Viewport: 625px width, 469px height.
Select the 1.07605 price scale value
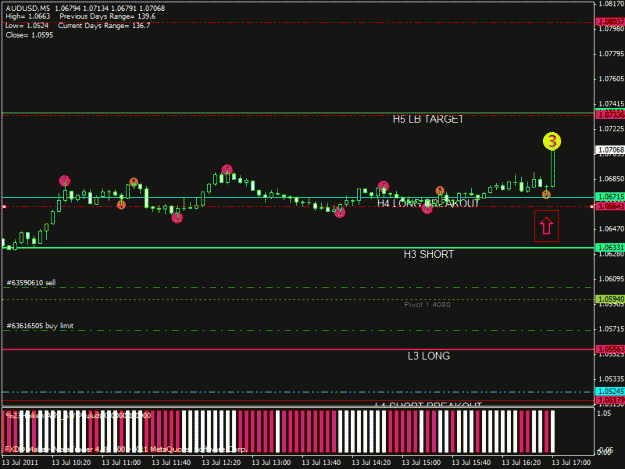pyautogui.click(x=611, y=79)
